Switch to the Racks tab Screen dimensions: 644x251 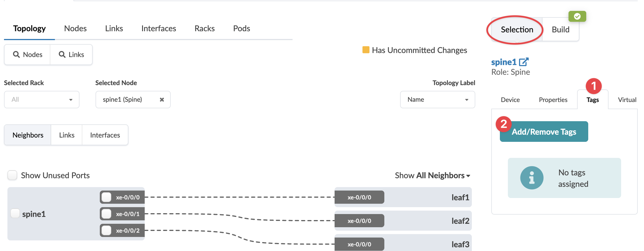click(204, 29)
